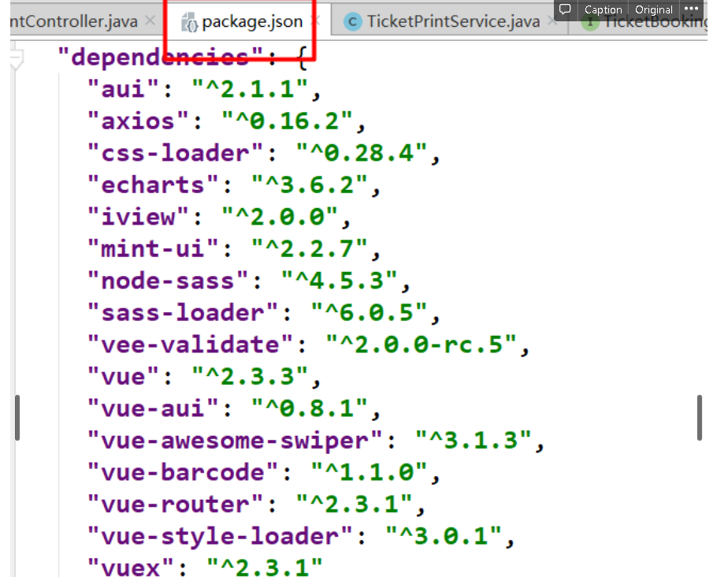
Task: Click the "dependencies" key
Action: [161, 57]
